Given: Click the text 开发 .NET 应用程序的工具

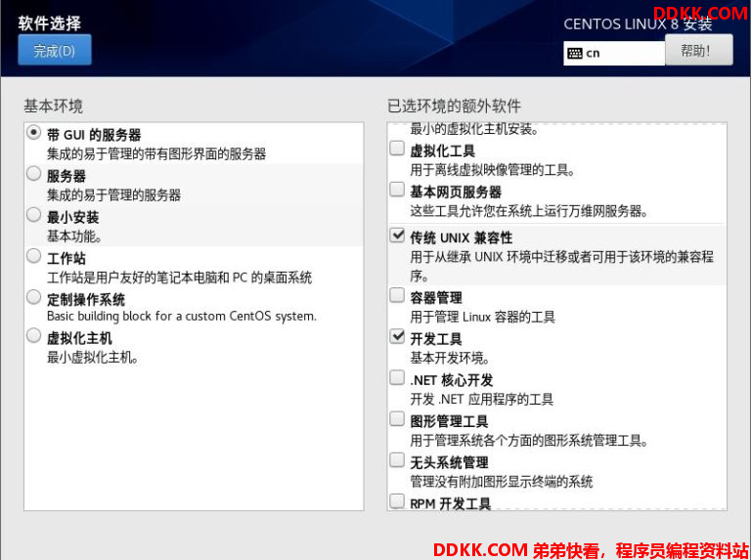Looking at the screenshot, I should pos(481,399).
